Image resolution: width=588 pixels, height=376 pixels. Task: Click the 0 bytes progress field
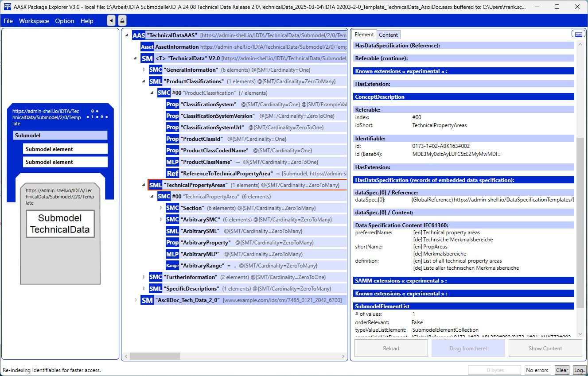click(x=495, y=370)
